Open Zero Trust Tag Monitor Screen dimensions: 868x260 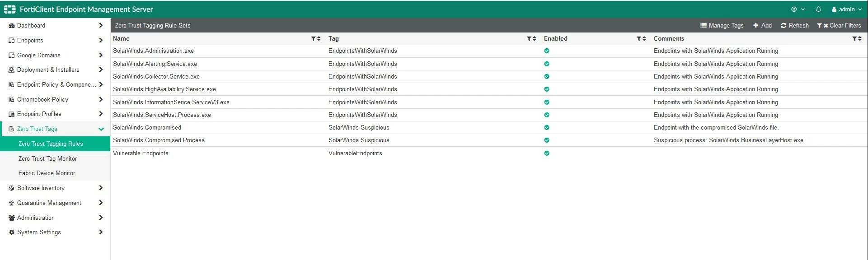pyautogui.click(x=55, y=159)
